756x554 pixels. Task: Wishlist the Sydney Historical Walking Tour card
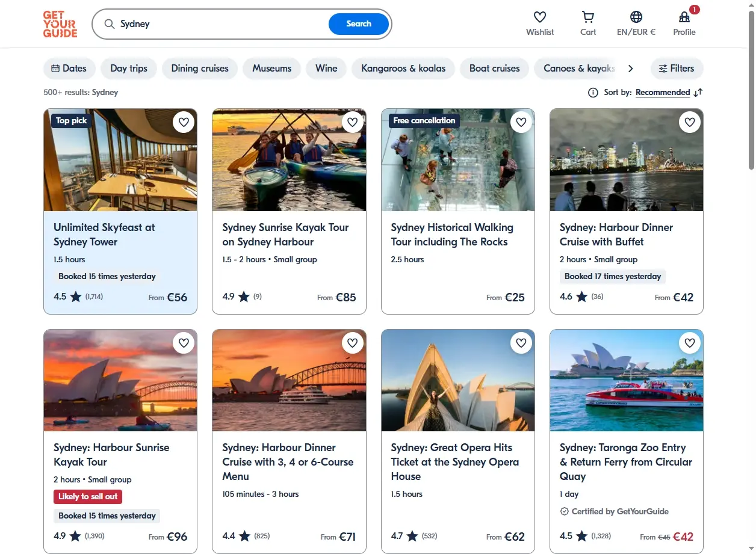[521, 123]
